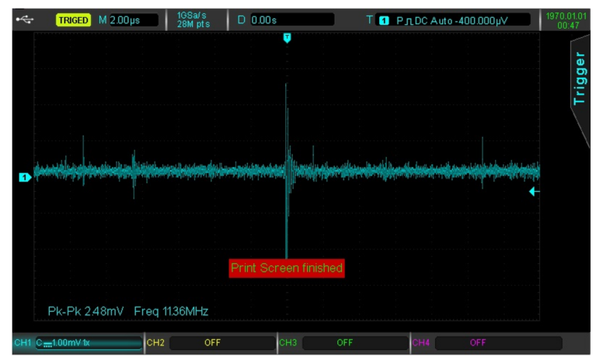Dismiss the Print Screen finished message
The height and width of the screenshot is (364, 603).
[x=286, y=268]
